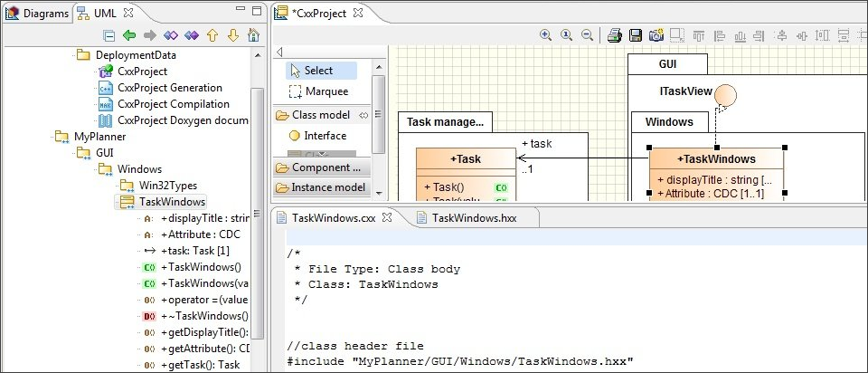Select the +Task class in diagram
This screenshot has height=373, width=868.
466,159
